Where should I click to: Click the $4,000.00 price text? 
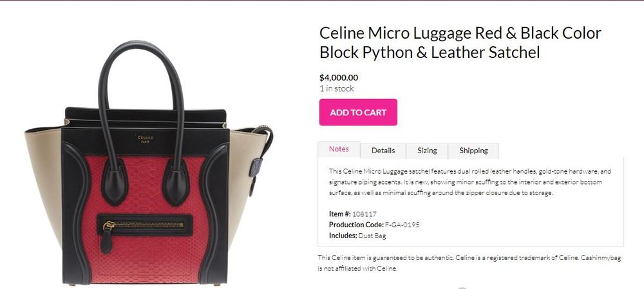(x=339, y=78)
